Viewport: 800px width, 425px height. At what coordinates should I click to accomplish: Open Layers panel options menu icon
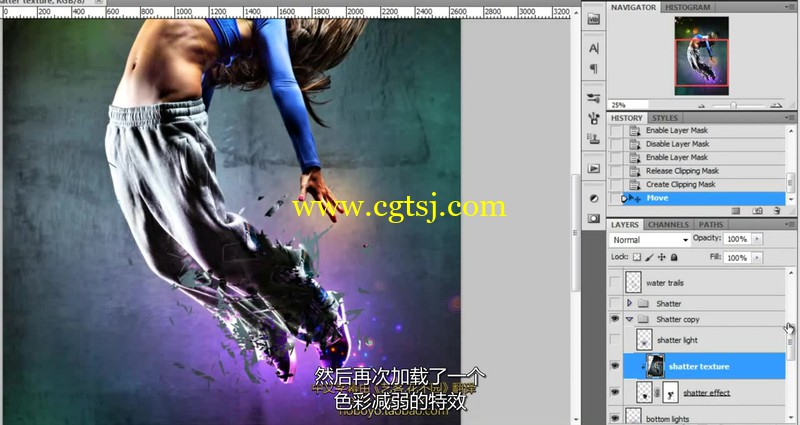(790, 224)
